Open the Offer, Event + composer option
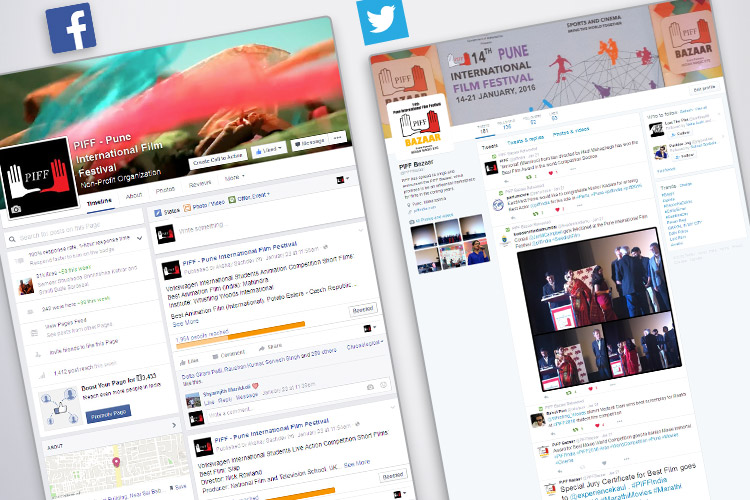The image size is (750, 500). pos(249,197)
